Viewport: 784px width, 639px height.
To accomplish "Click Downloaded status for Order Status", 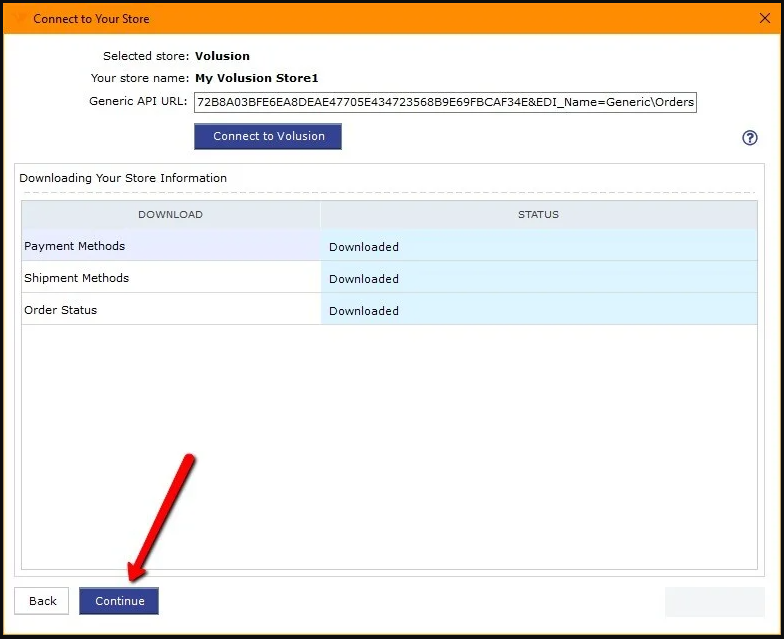I will (x=364, y=311).
